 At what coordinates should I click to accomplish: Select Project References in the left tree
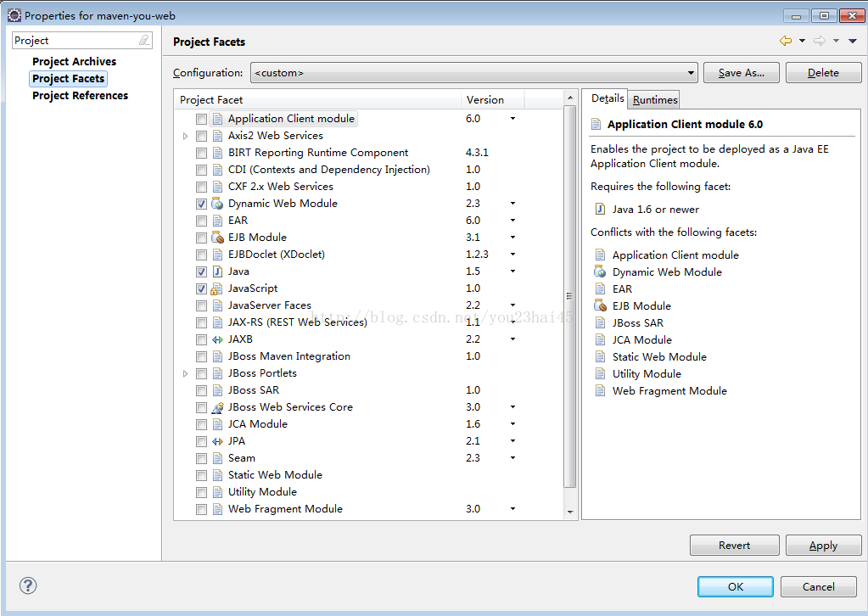[80, 96]
